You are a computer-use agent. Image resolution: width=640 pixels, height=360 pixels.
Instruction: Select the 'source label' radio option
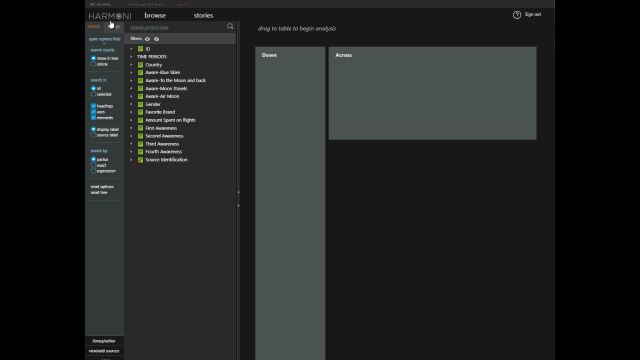pyautogui.click(x=93, y=135)
